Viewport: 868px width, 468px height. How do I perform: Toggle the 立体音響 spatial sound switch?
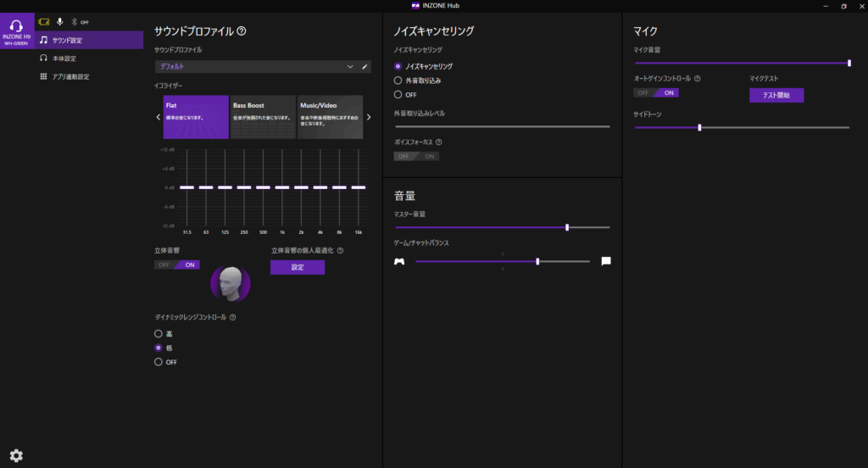coord(176,265)
